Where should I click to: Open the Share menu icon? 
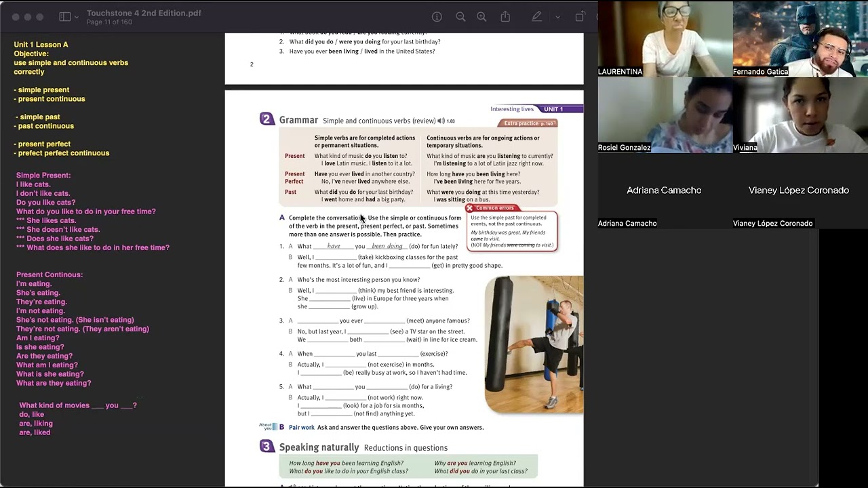pyautogui.click(x=505, y=16)
